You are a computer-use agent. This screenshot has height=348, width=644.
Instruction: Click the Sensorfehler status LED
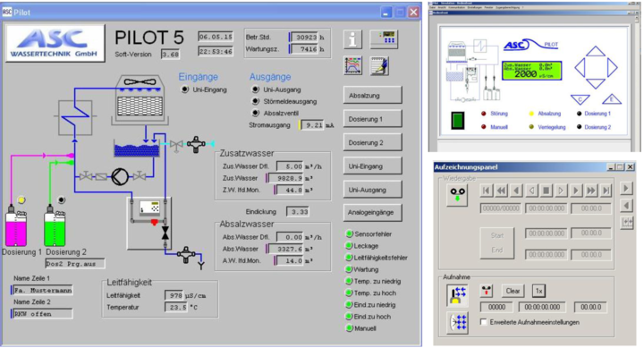coord(349,233)
